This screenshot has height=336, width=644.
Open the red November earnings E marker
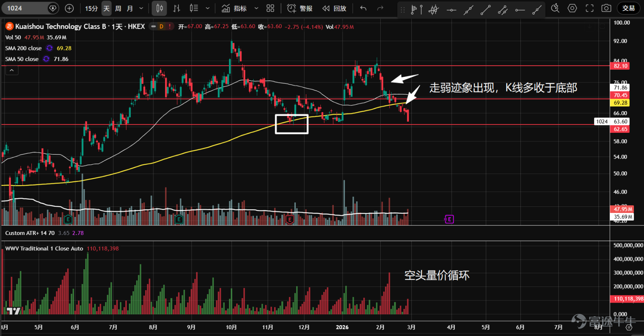click(x=289, y=219)
